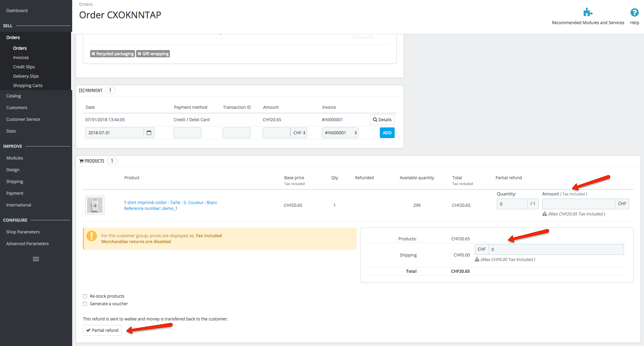The image size is (644, 346).
Task: Enable Generate a voucher
Action: click(x=85, y=304)
